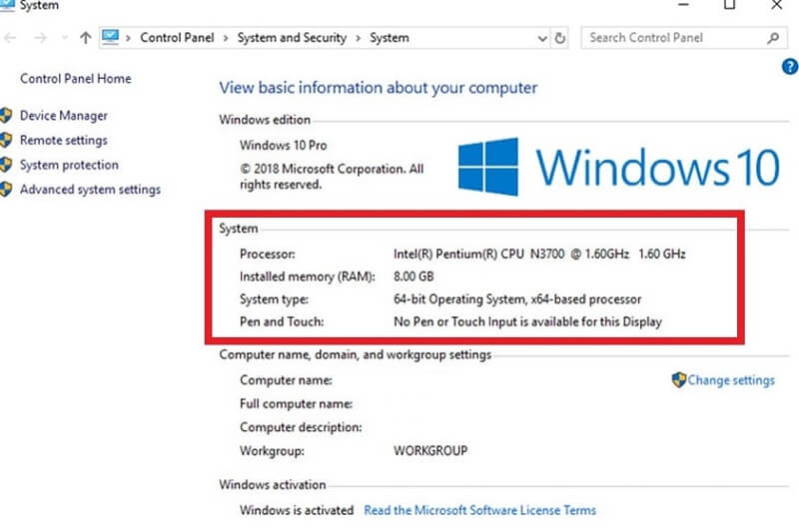
Task: Expand the chevron after Control Panel breadcrumb
Action: (227, 38)
